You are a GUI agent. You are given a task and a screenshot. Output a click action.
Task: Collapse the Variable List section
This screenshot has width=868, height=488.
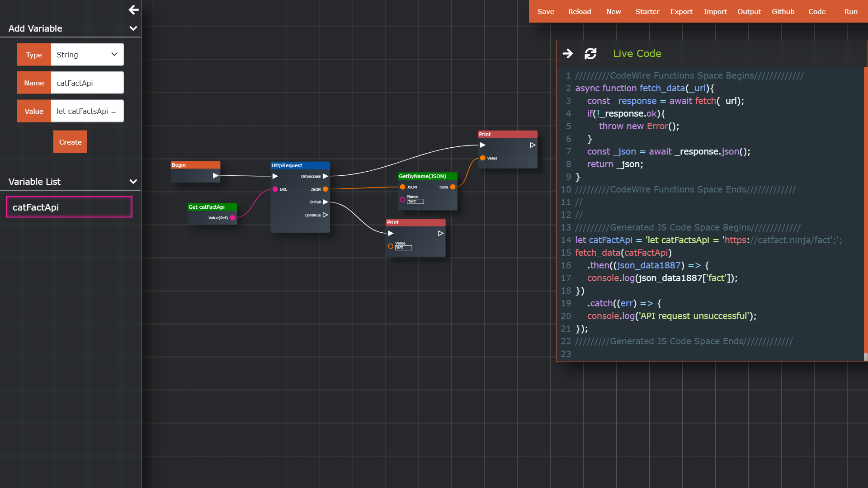(133, 182)
